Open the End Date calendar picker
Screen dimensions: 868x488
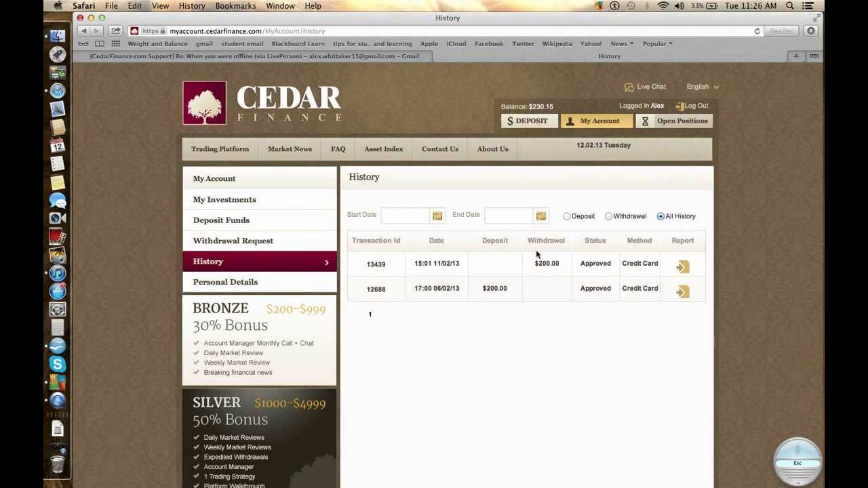(540, 216)
